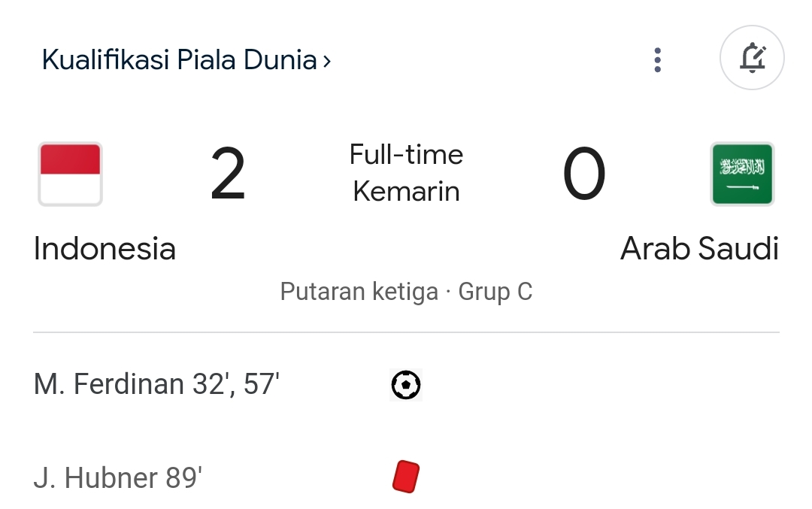The image size is (812, 509).
Task: Select the Indonesia team name
Action: pos(105,249)
